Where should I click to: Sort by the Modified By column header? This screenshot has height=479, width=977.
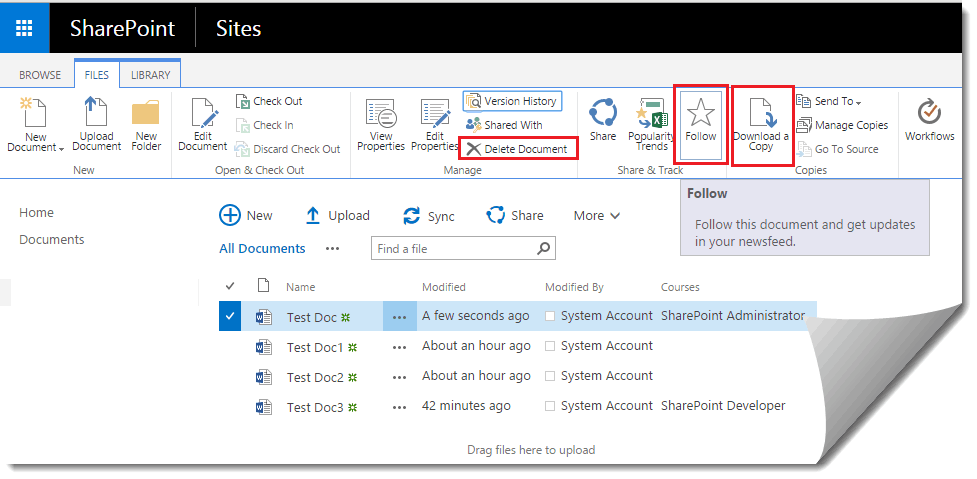[574, 287]
